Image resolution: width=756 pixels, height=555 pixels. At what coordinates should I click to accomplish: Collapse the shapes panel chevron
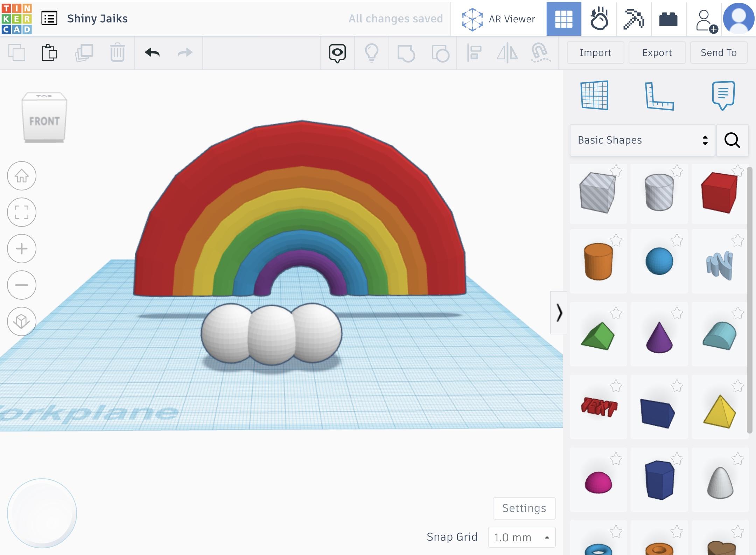[559, 313]
